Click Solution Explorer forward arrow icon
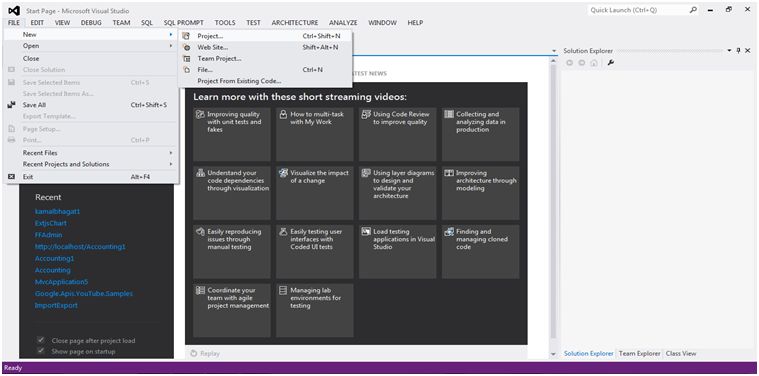Image resolution: width=759 pixels, height=376 pixels. [582, 62]
